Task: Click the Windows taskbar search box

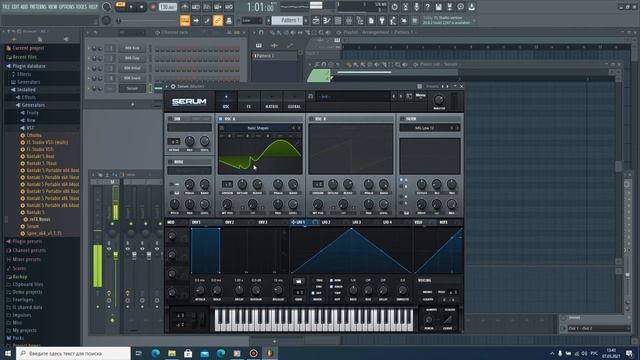Action: [x=73, y=353]
